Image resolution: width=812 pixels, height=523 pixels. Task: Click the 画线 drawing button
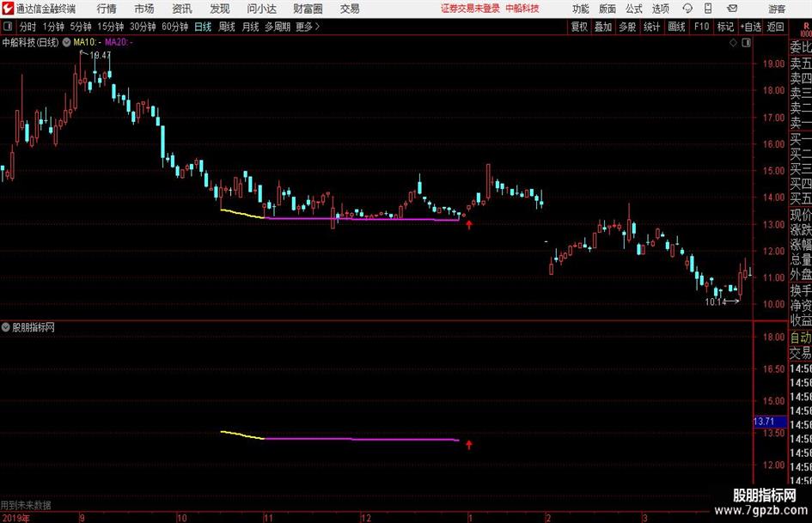pyautogui.click(x=676, y=27)
